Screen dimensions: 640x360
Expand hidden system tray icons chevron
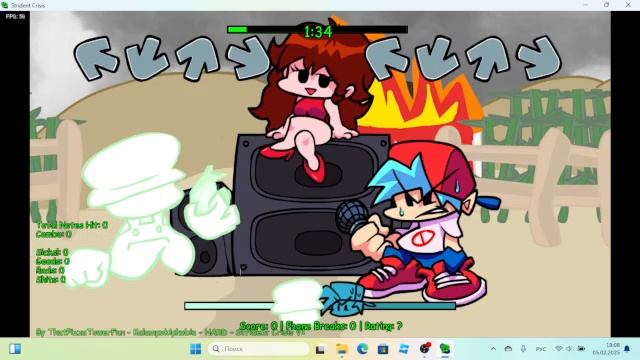click(x=493, y=349)
